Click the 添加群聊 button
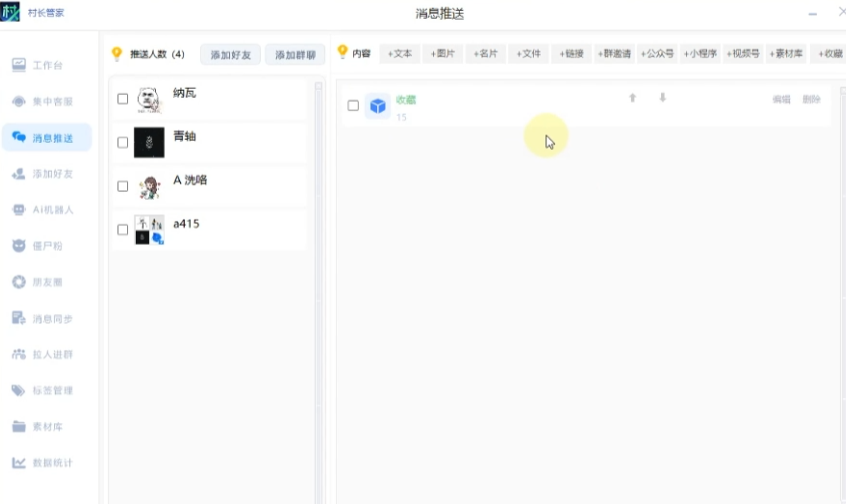846x504 pixels. click(x=295, y=54)
